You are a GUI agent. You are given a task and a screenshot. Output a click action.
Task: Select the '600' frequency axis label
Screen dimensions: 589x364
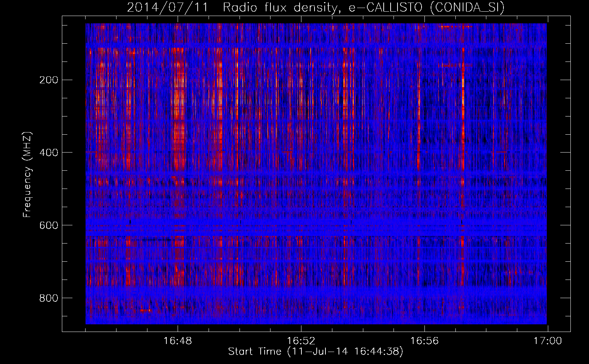pos(48,225)
